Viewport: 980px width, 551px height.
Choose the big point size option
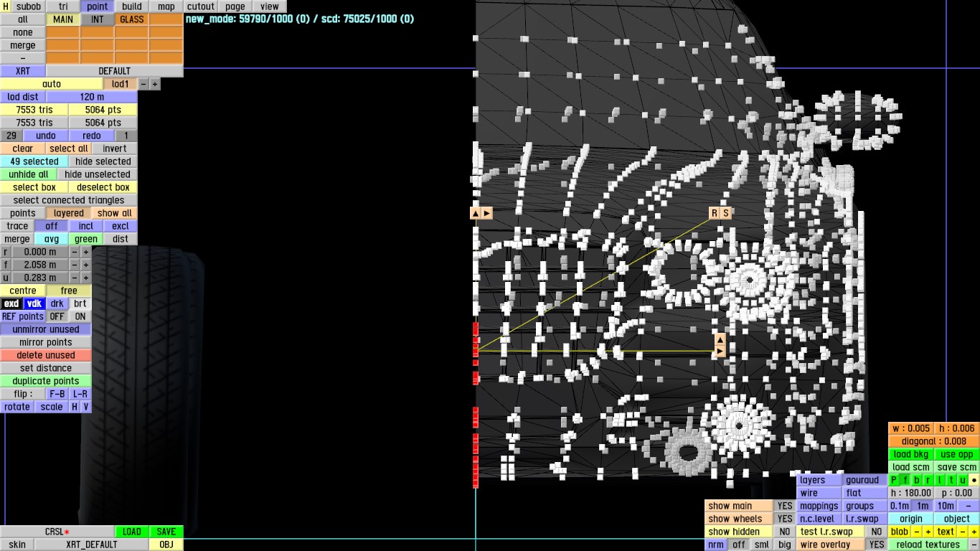tap(785, 545)
